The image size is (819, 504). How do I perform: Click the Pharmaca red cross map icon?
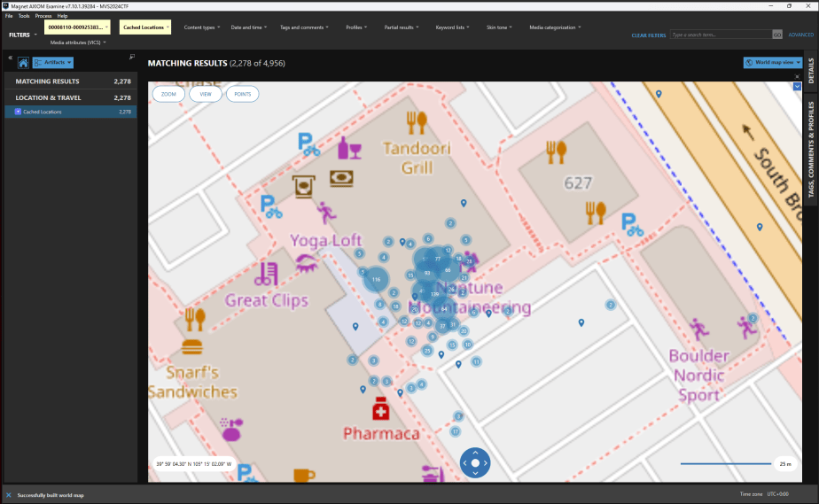(381, 411)
